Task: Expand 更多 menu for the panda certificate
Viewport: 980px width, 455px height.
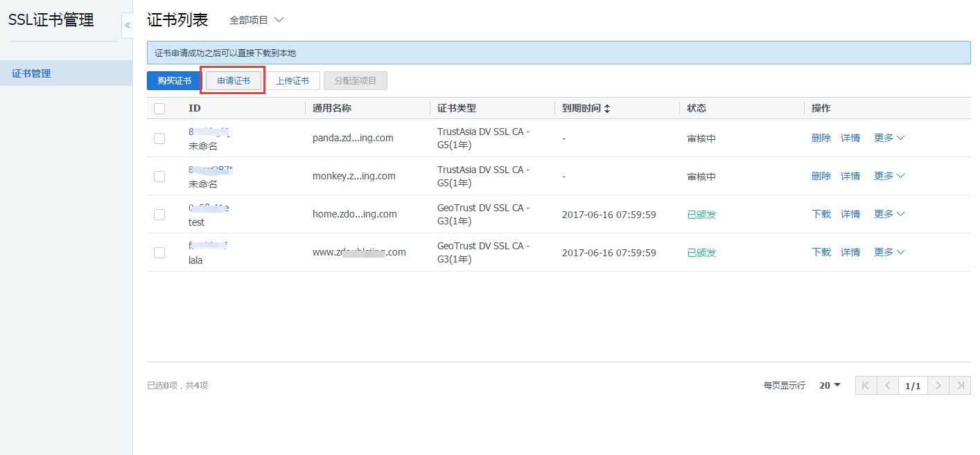Action: 889,138
